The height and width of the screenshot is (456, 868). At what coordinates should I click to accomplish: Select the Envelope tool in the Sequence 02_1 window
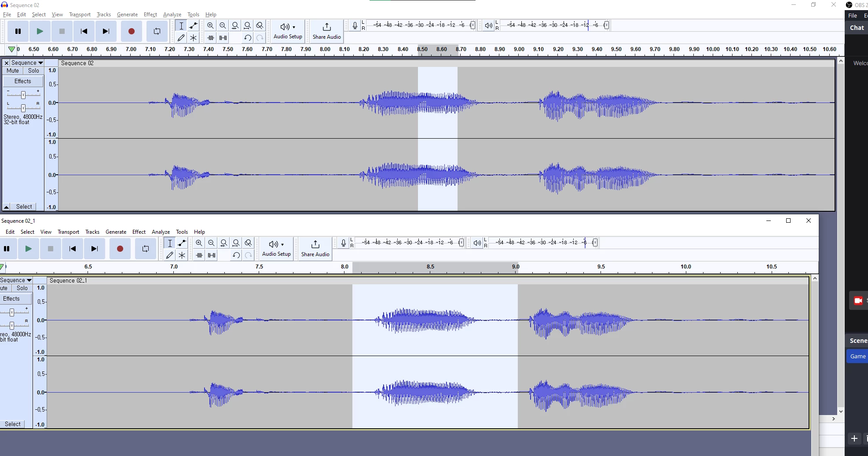pyautogui.click(x=182, y=243)
